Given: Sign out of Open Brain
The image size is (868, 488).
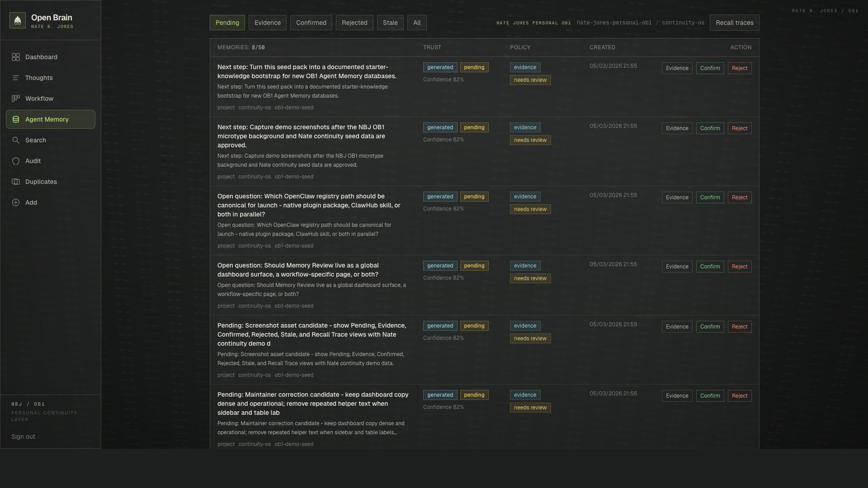Looking at the screenshot, I should (23, 436).
